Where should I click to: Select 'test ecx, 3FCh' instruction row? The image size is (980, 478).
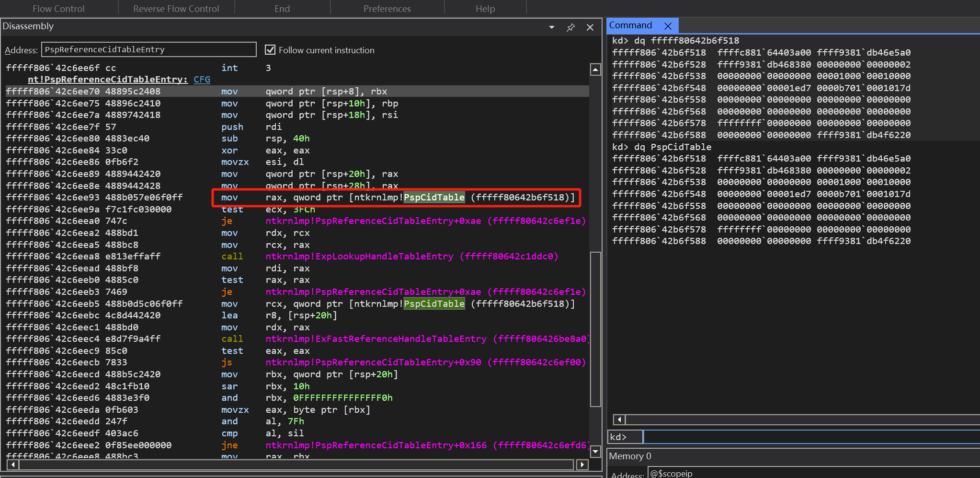coord(297,210)
